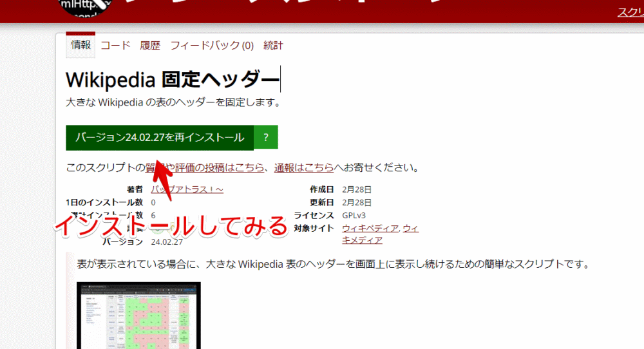This screenshot has width=644, height=349.
Task: Open the 履歴 tab
Action: tap(150, 45)
